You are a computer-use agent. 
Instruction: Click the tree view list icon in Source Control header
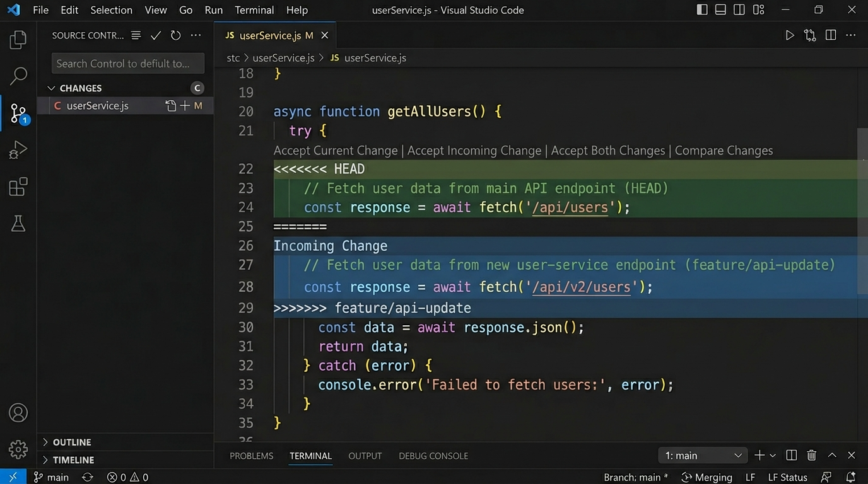[x=136, y=35]
